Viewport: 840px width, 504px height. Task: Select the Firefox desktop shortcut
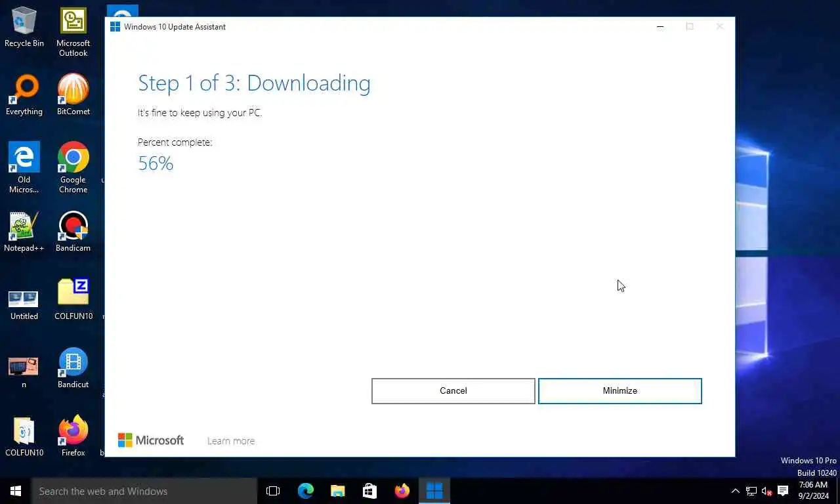click(x=73, y=436)
